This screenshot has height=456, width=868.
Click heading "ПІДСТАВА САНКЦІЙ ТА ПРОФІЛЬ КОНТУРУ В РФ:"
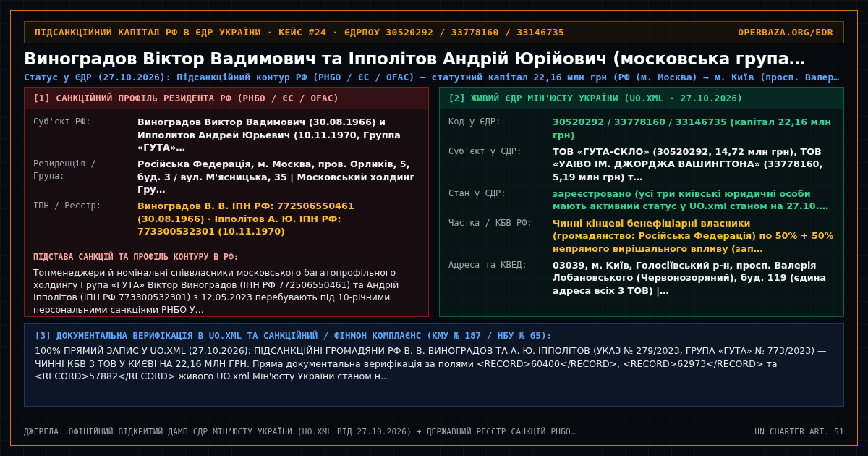[136, 257]
